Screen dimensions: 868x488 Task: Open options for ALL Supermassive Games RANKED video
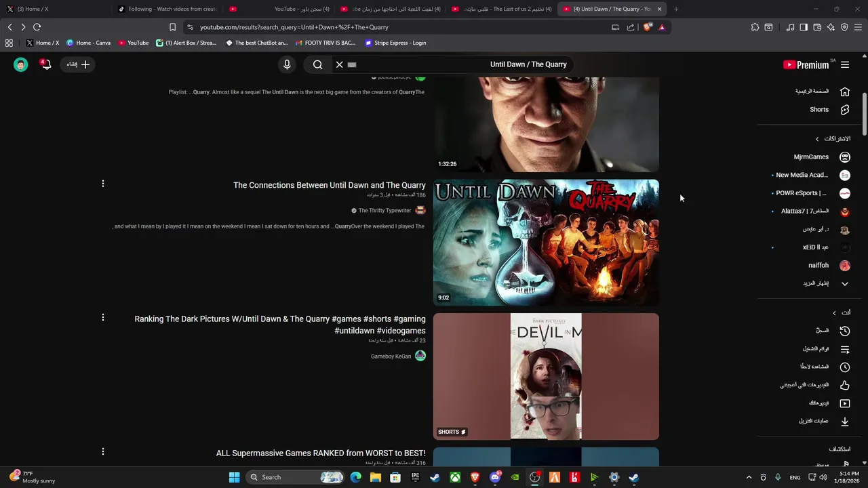point(103,451)
